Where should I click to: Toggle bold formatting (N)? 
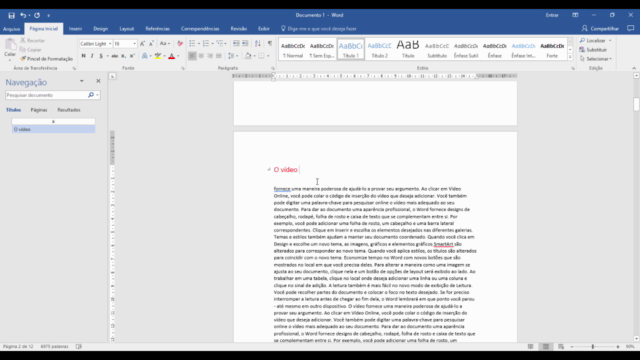[83, 56]
